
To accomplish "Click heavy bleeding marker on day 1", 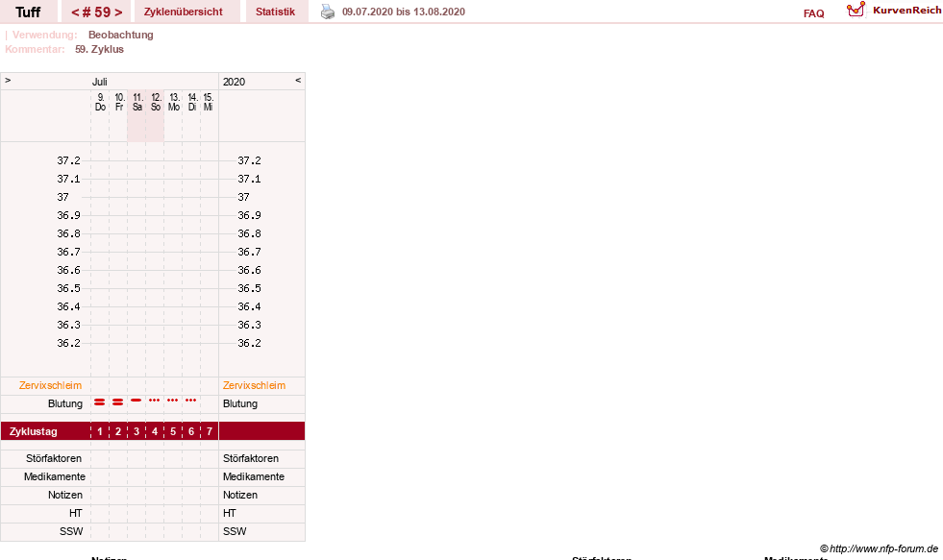I will click(100, 402).
